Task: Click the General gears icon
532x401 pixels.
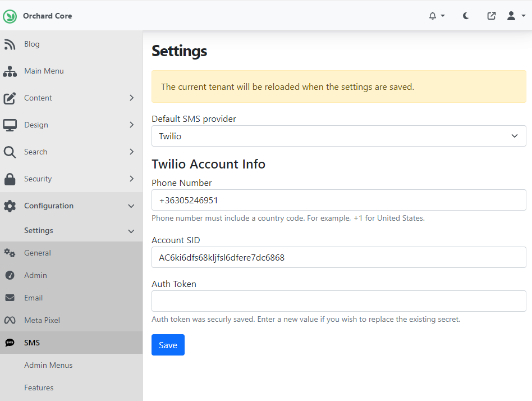Action: [x=10, y=253]
